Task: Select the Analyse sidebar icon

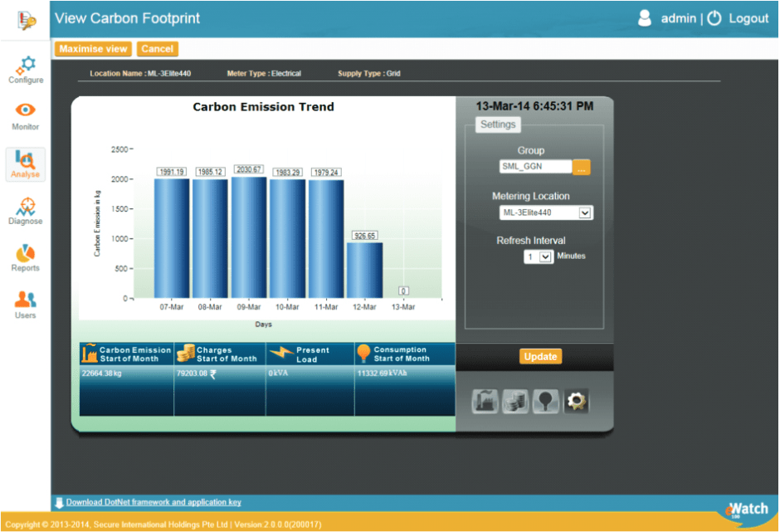Action: point(26,163)
